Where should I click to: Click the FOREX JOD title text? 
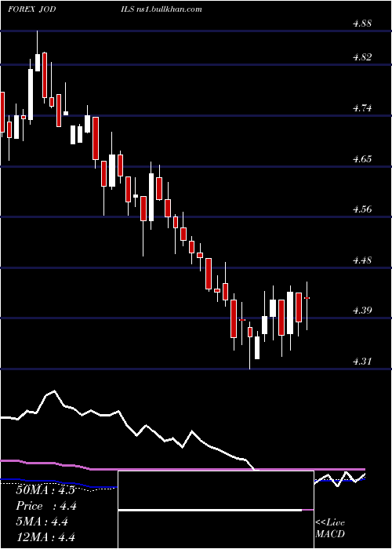[x=32, y=9]
